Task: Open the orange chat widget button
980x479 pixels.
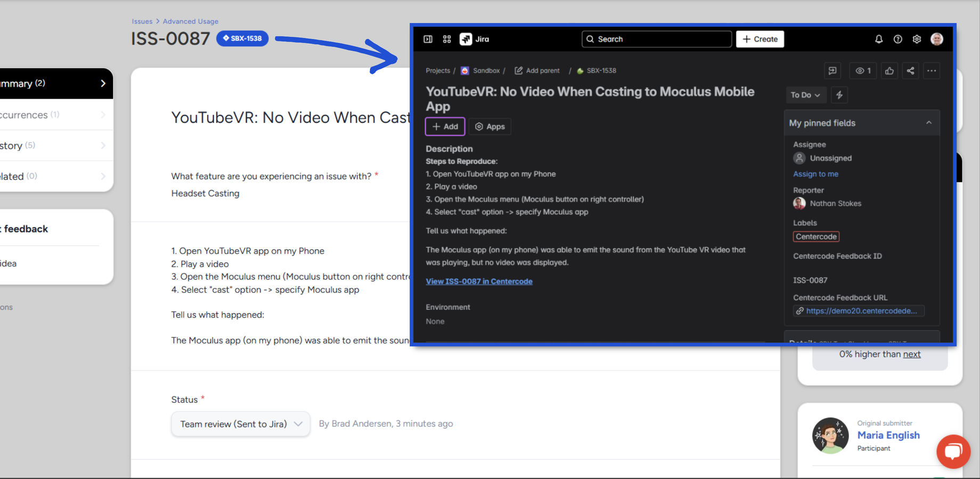Action: 953,451
